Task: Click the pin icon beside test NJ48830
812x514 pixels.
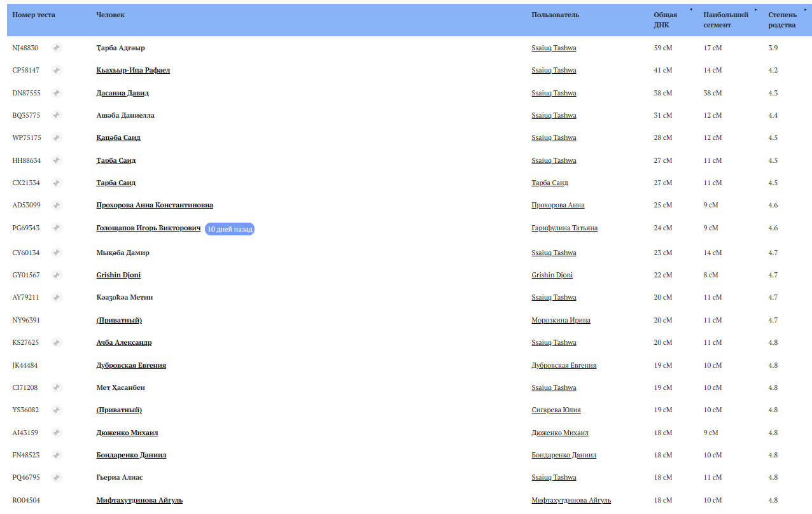Action: (57, 48)
